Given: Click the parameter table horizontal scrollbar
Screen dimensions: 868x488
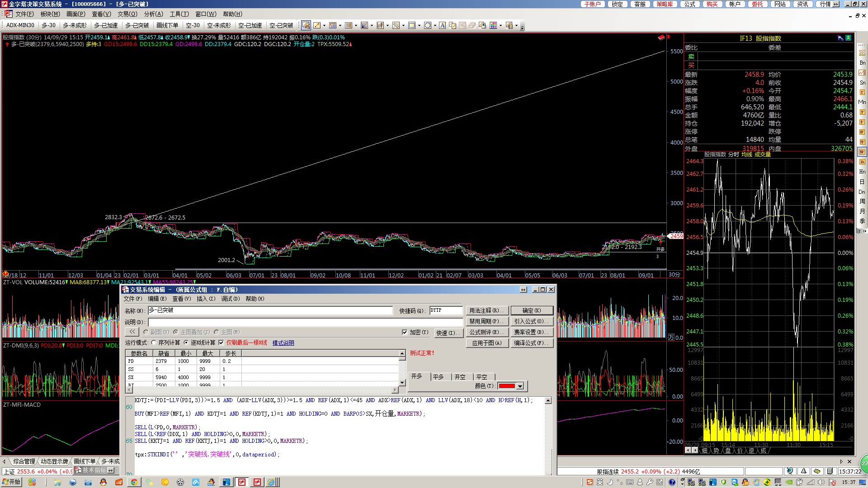Looking at the screenshot, I should [262, 389].
